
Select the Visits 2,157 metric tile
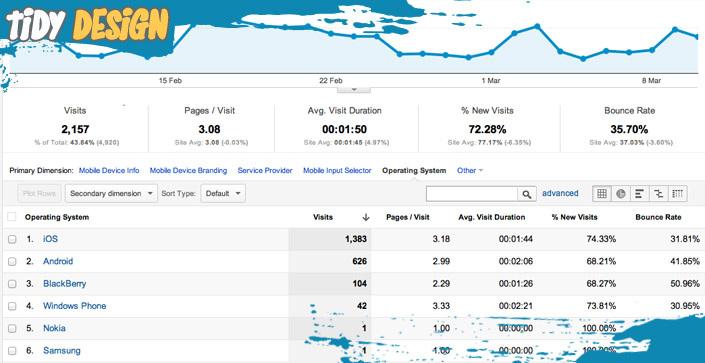pos(75,127)
